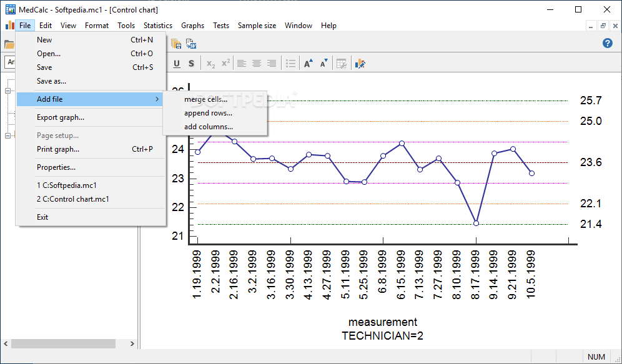The image size is (622, 364).
Task: Open the Tests menu
Action: click(221, 26)
